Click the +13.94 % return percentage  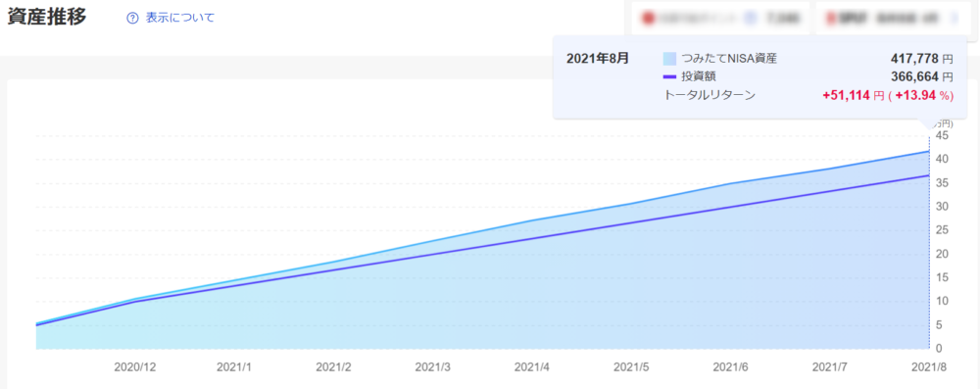click(x=924, y=96)
